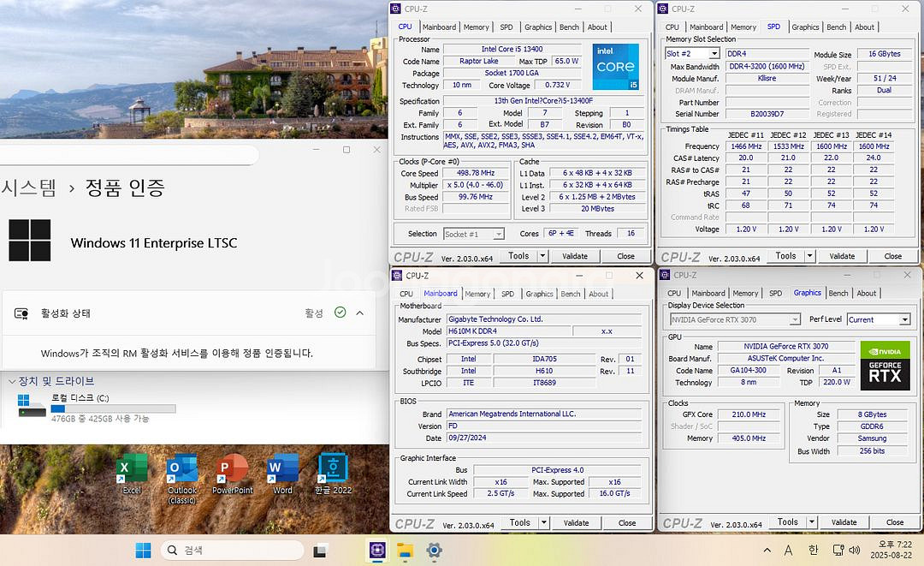Select the BIOS date 09/27/2024 value
Image resolution: width=924 pixels, height=566 pixels.
544,438
